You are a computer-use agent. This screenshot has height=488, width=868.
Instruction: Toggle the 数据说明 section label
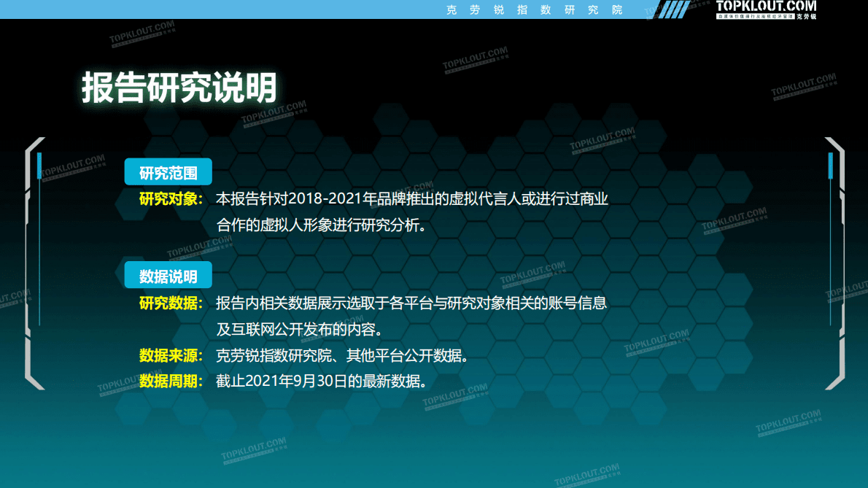coord(168,275)
